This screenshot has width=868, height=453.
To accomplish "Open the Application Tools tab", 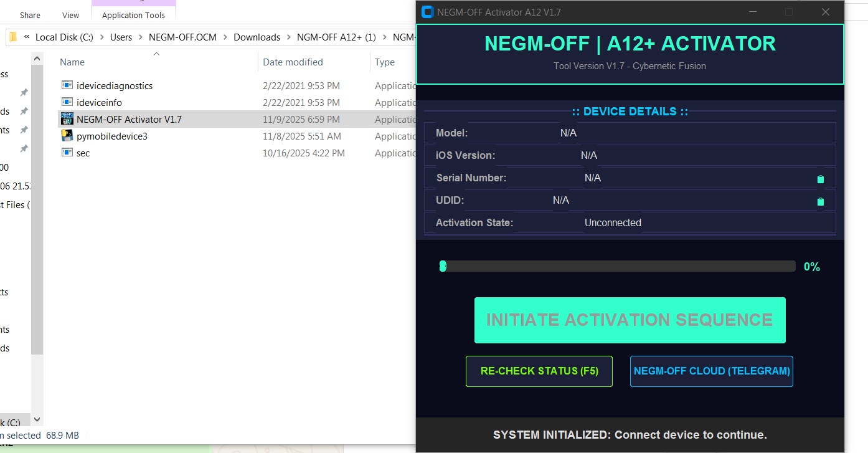I will coord(133,15).
